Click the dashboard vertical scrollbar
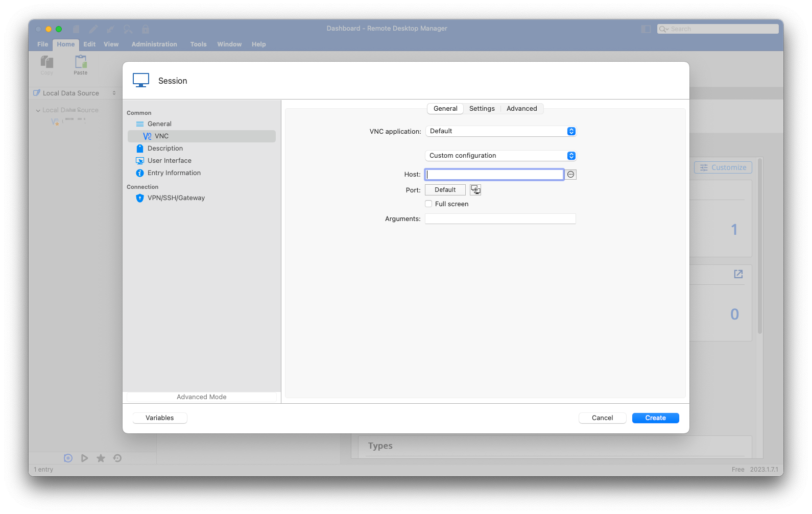 (760, 246)
